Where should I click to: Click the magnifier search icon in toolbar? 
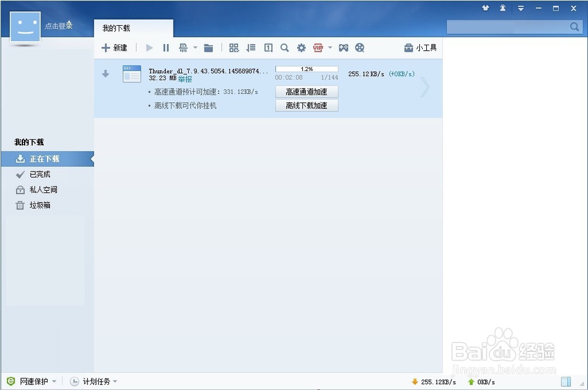coord(285,48)
